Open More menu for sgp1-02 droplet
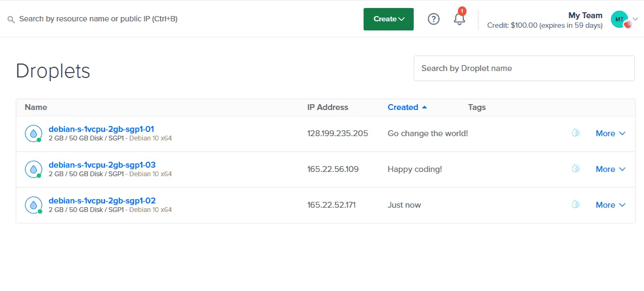 [x=610, y=205]
